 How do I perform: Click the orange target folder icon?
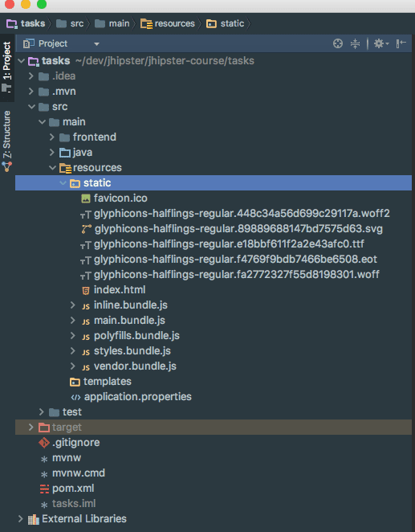click(x=44, y=428)
